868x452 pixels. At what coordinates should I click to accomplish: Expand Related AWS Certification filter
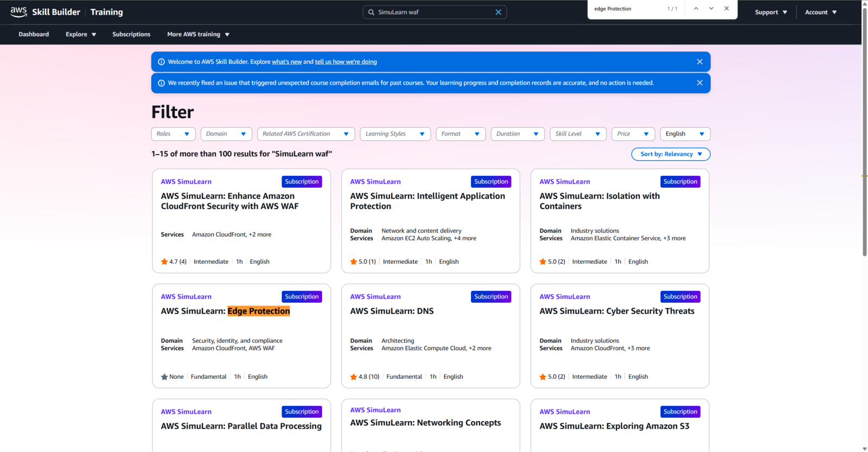pos(306,134)
